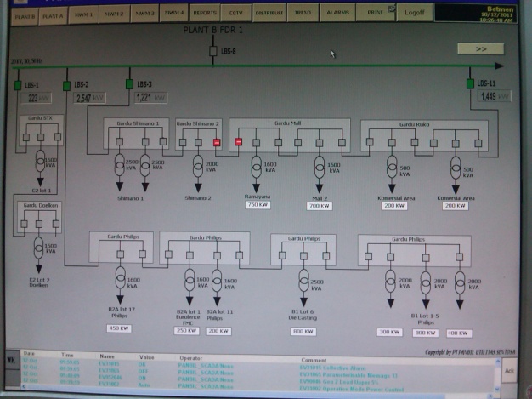Select the B2A lot 17 Philips transformer
The width and height of the screenshot is (532, 399).
[120, 277]
